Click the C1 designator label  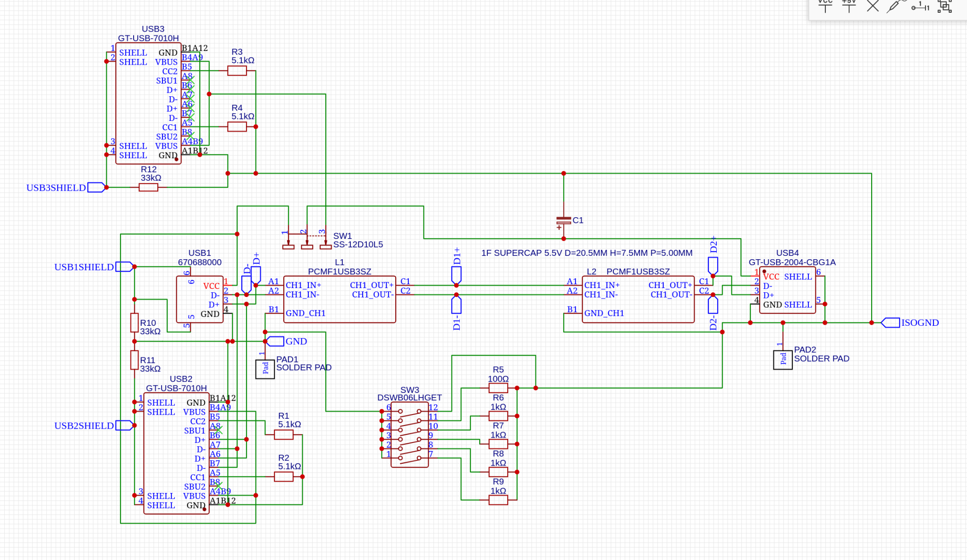[x=578, y=221]
